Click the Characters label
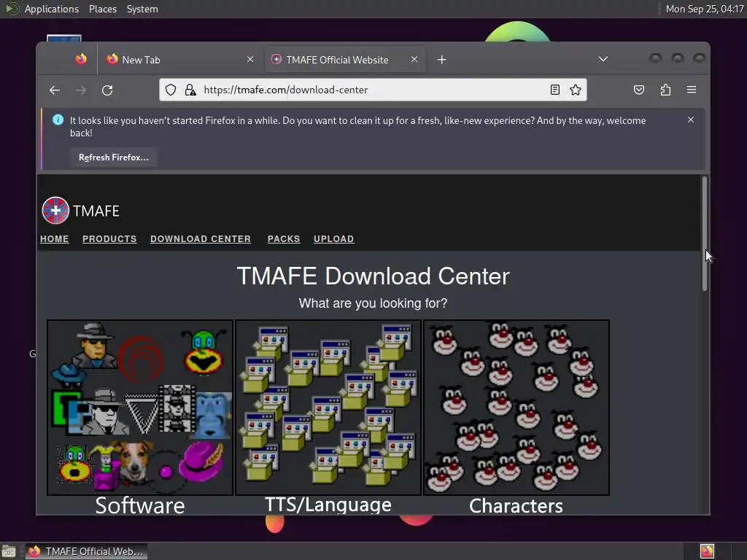747x560 pixels. pyautogui.click(x=516, y=506)
